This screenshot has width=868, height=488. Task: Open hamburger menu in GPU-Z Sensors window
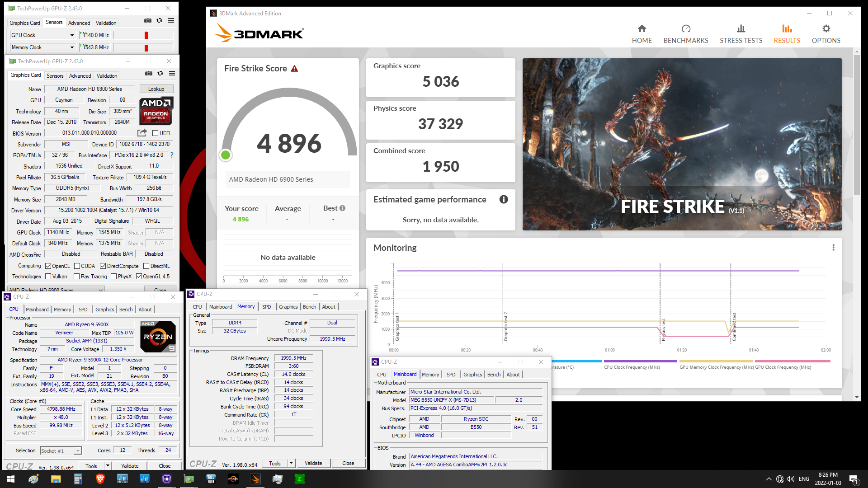coord(171,20)
